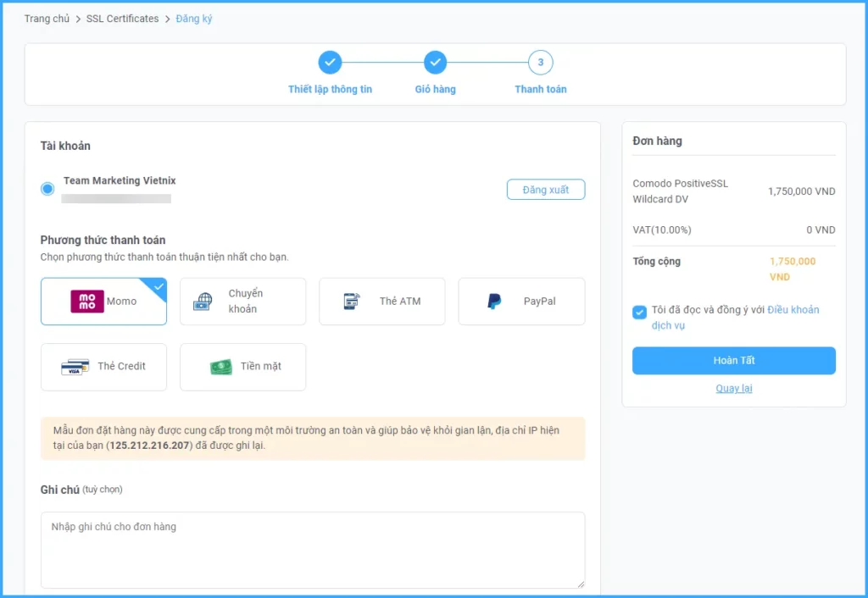Screen dimensions: 868x598
Task: Click the PayPal logo icon
Action: click(494, 302)
